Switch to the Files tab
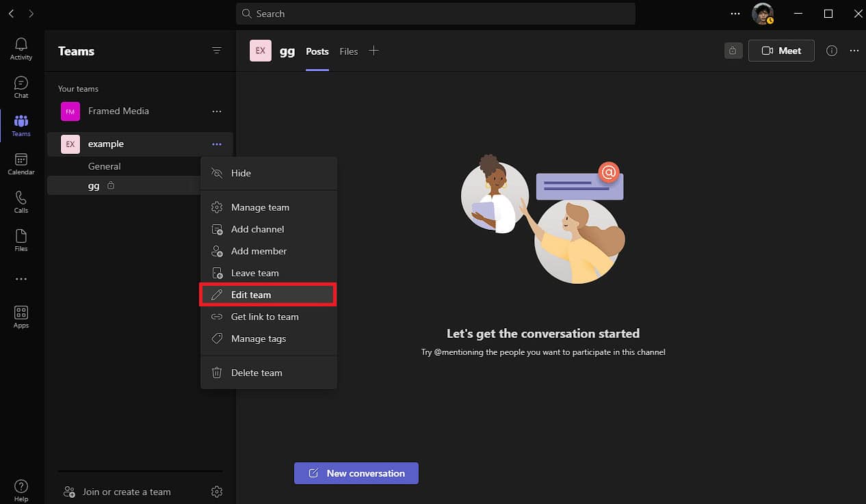This screenshot has height=504, width=866. (349, 51)
